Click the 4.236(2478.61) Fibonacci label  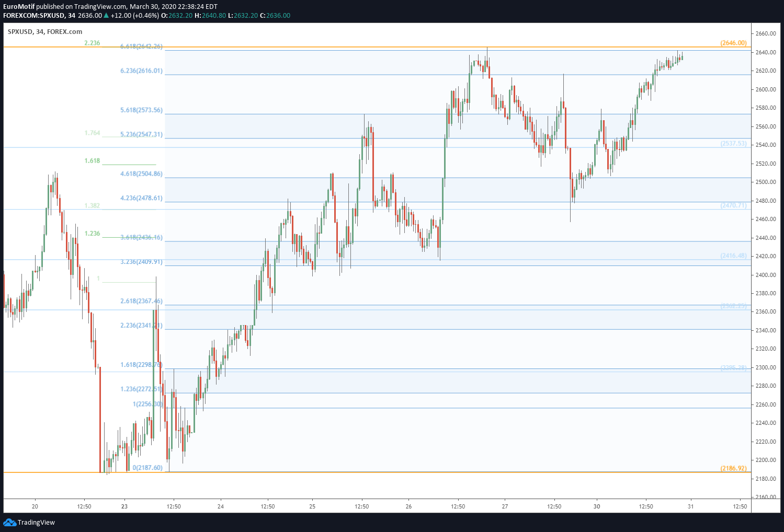tap(141, 198)
